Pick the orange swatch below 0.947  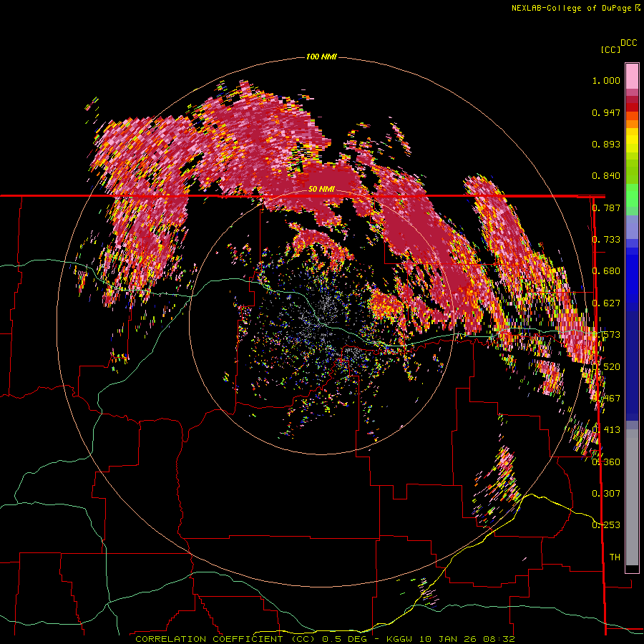(632, 124)
